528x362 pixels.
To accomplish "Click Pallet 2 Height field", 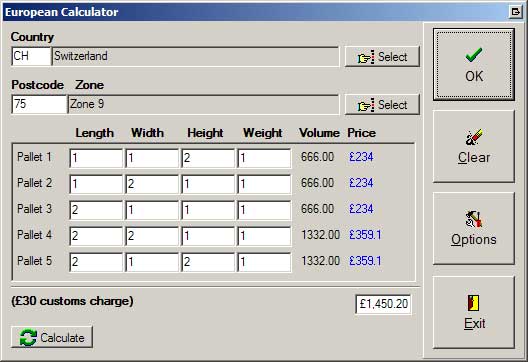I will [208, 184].
